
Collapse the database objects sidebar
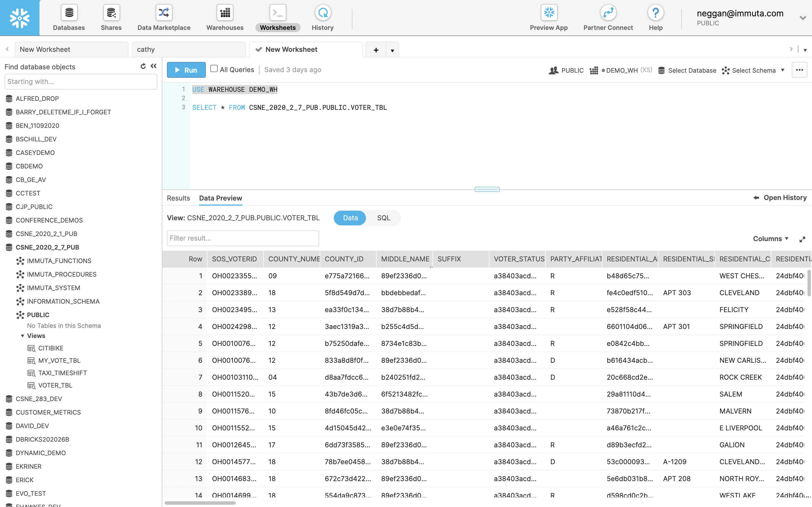tap(153, 66)
